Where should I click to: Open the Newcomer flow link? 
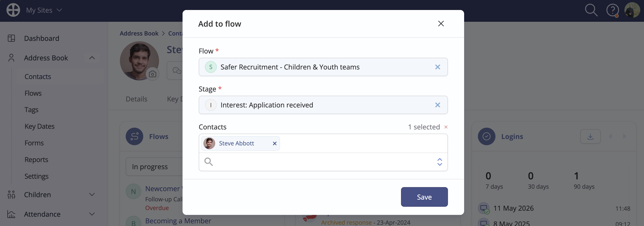point(164,189)
